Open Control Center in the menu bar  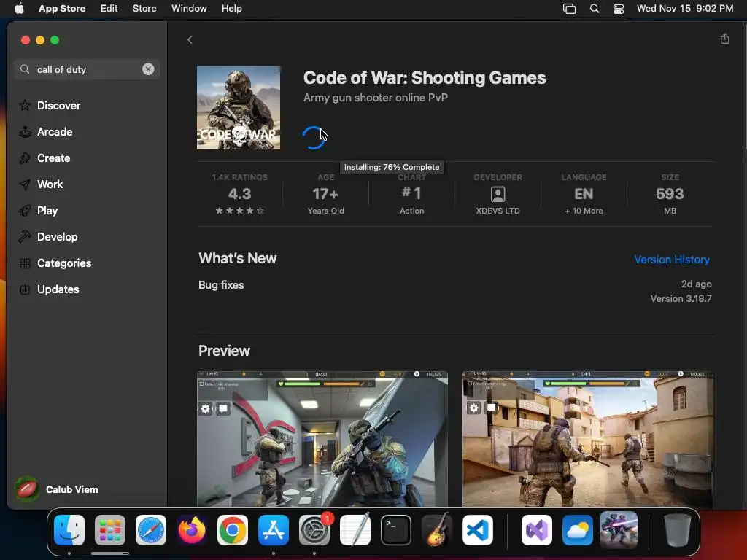tap(619, 9)
